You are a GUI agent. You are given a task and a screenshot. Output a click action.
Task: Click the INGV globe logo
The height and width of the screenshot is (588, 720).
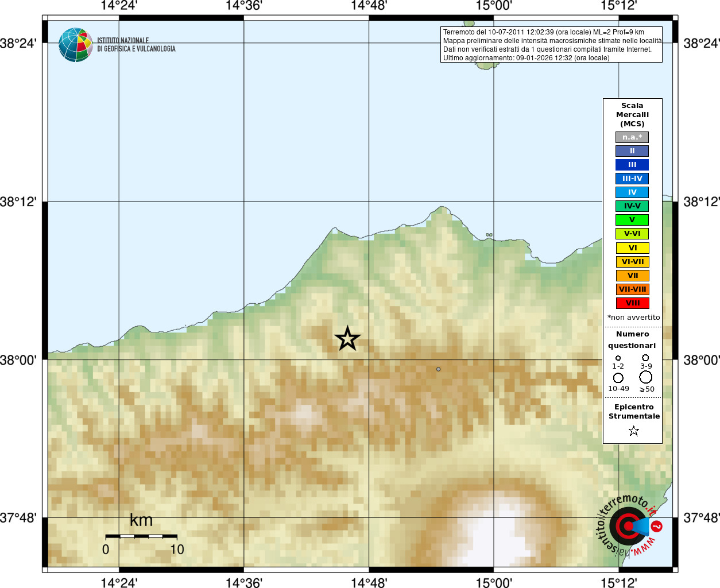click(x=76, y=45)
